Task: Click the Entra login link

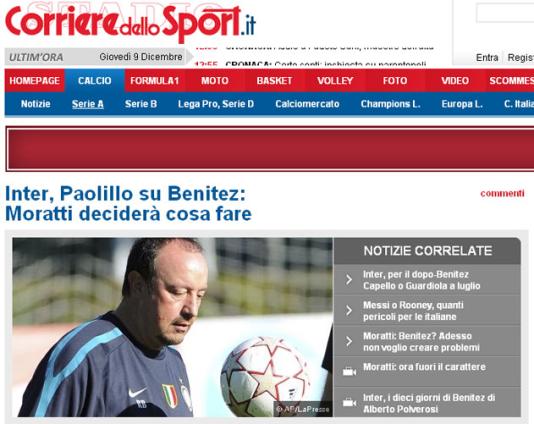Action: click(x=487, y=58)
